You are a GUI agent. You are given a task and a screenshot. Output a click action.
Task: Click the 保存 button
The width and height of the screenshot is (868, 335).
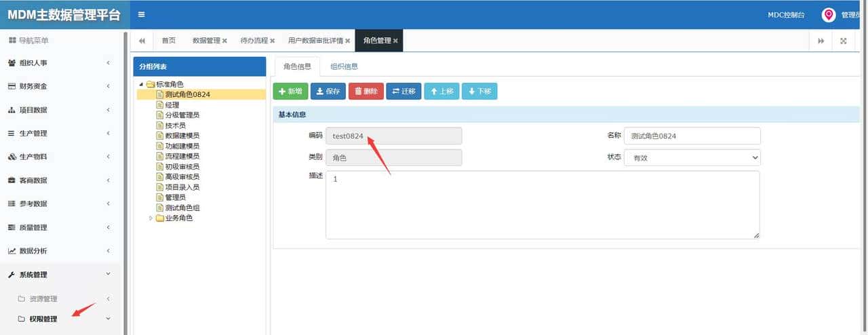tap(328, 92)
